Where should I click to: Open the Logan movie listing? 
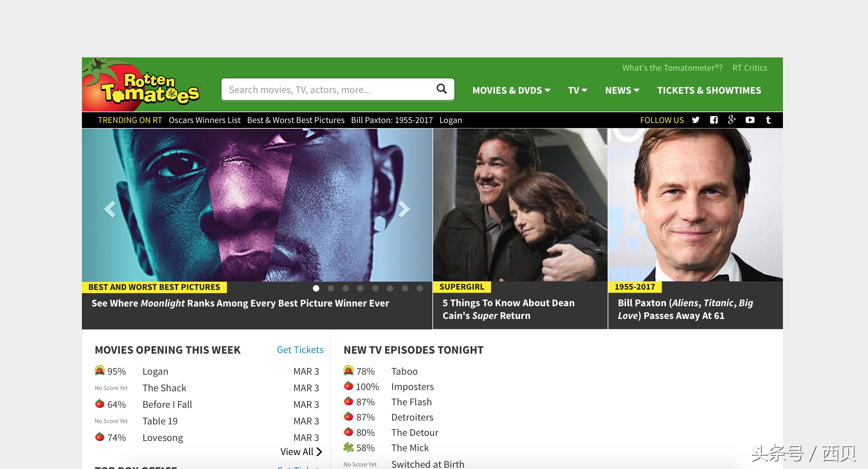[x=155, y=371]
